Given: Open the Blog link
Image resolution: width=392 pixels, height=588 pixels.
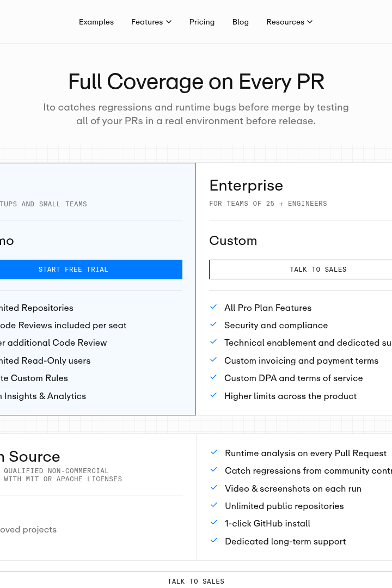Looking at the screenshot, I should tap(241, 22).
